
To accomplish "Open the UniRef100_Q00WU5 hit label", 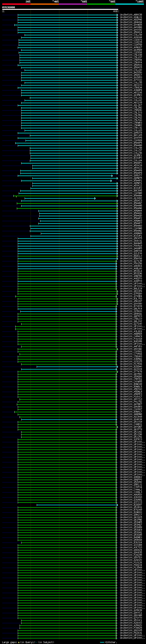I will (131, 25).
